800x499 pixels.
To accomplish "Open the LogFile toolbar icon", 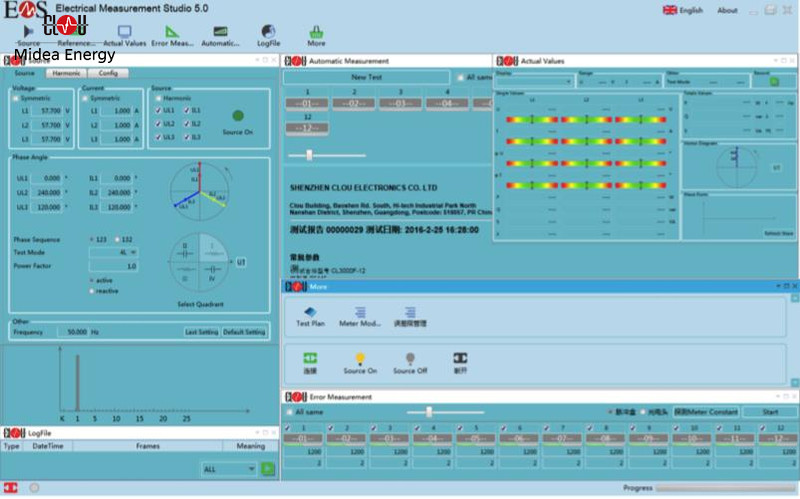I will tap(268, 31).
